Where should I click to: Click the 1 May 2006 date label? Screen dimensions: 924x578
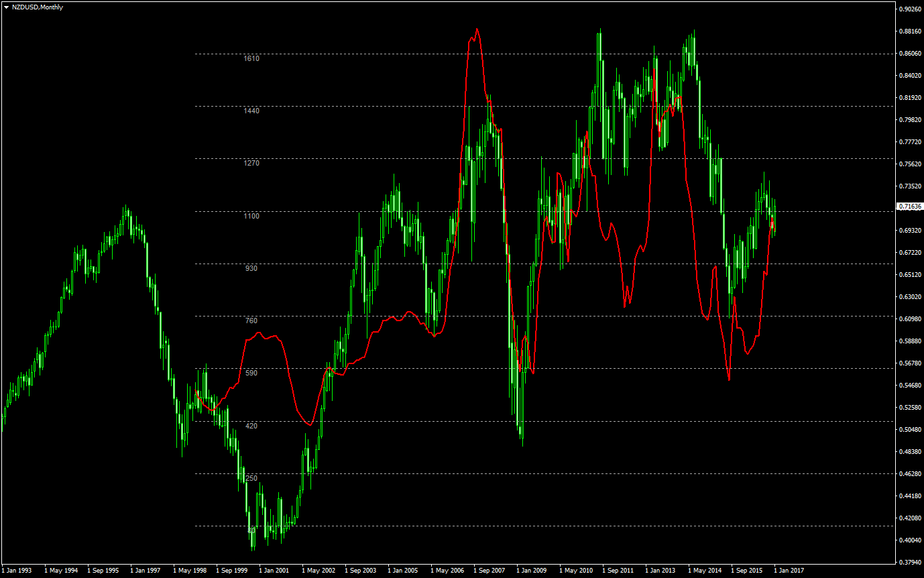point(447,571)
